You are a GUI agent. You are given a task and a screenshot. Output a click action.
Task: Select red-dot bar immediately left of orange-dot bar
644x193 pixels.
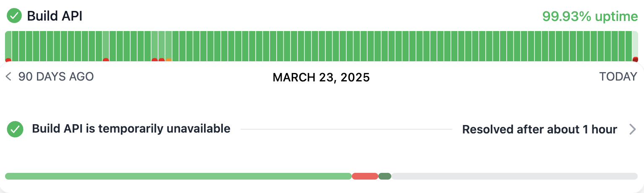click(162, 46)
